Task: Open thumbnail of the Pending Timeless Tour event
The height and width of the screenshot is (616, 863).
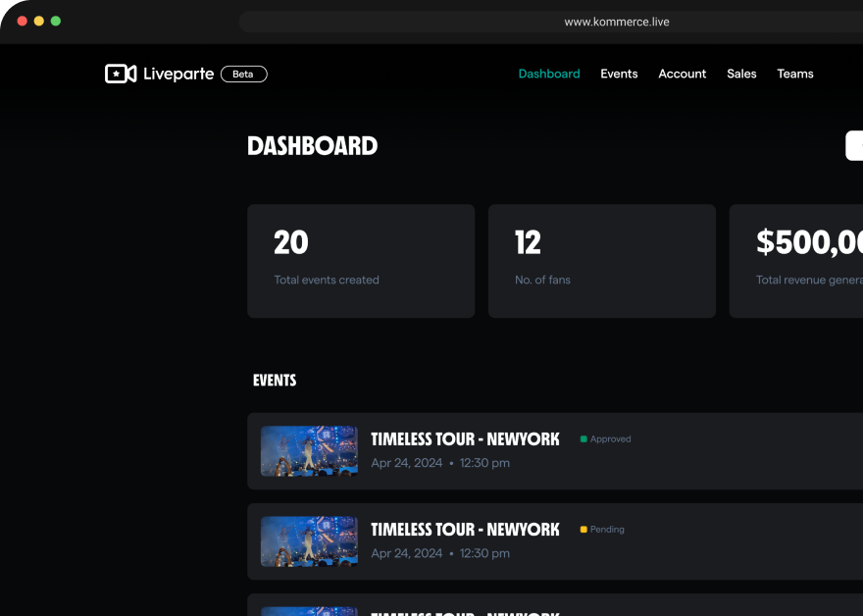Action: 309,541
